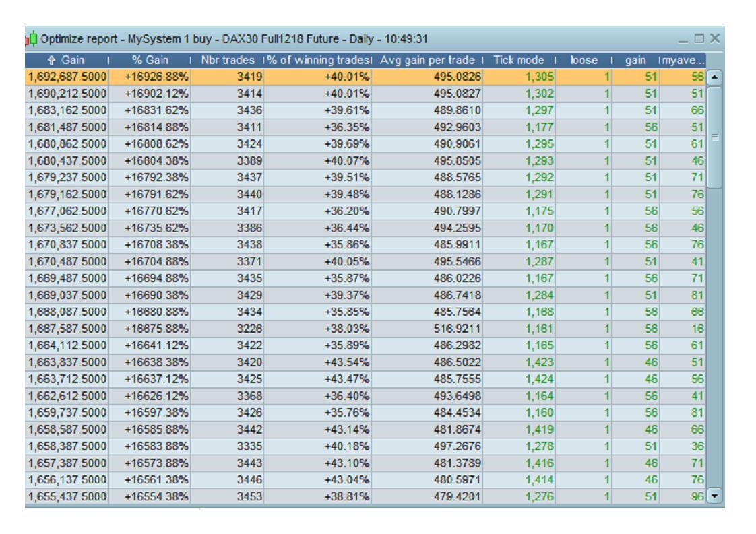Close the Optimize report window
The width and height of the screenshot is (756, 534).
[x=715, y=38]
